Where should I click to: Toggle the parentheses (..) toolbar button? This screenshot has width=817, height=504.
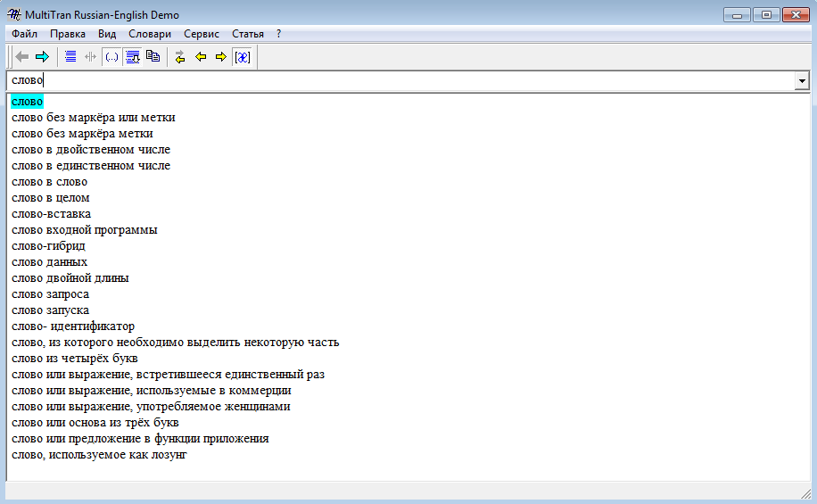pos(111,57)
